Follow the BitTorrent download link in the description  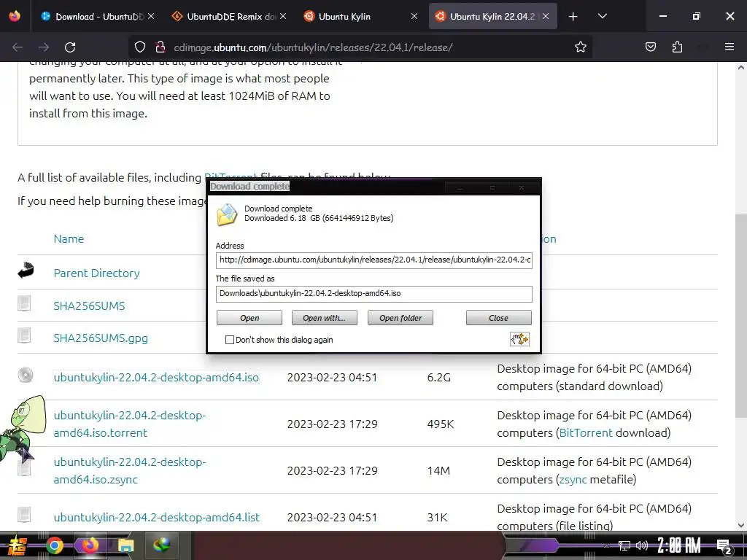click(586, 433)
